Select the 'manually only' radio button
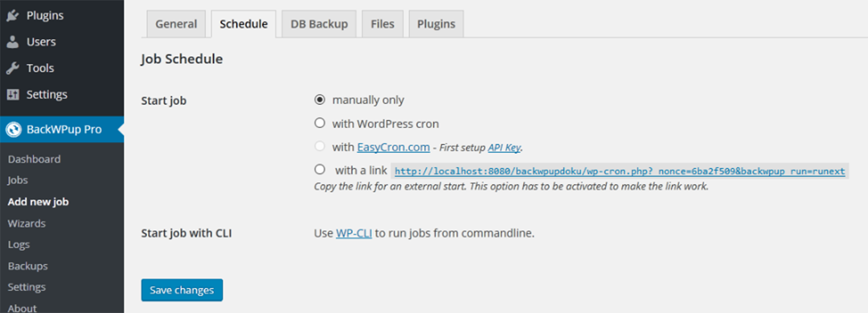 [x=319, y=100]
